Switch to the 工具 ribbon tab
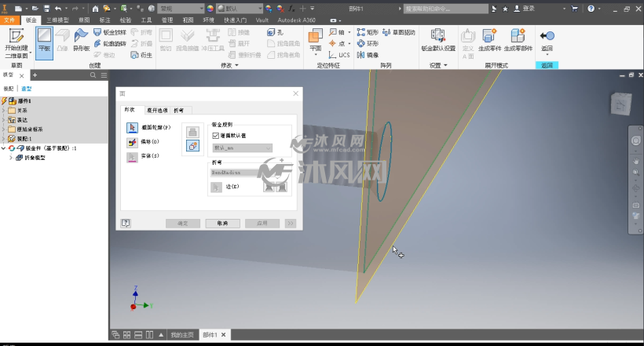The height and width of the screenshot is (346, 644). coord(146,20)
